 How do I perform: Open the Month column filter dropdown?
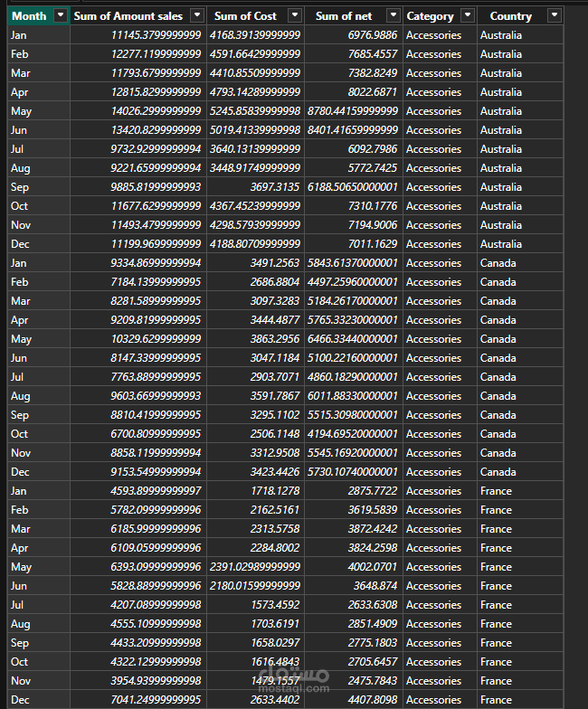60,16
